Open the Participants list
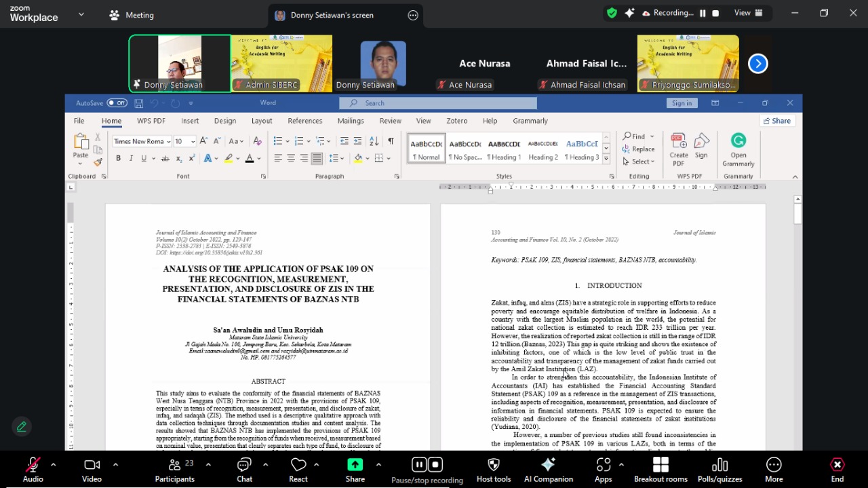 coord(174,469)
